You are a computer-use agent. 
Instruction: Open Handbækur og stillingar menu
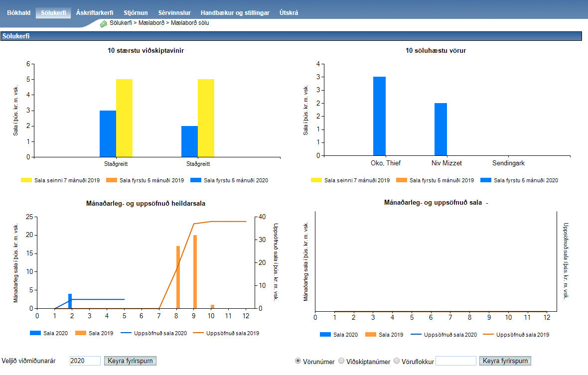click(x=235, y=13)
